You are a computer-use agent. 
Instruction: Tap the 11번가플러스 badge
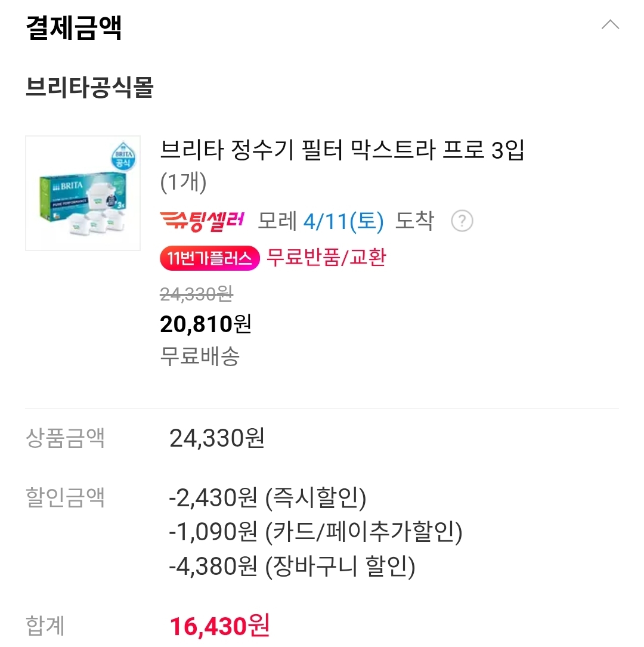209,258
